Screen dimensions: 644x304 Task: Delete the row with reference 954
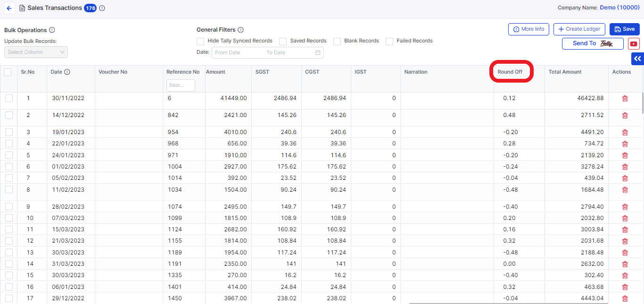coord(625,132)
